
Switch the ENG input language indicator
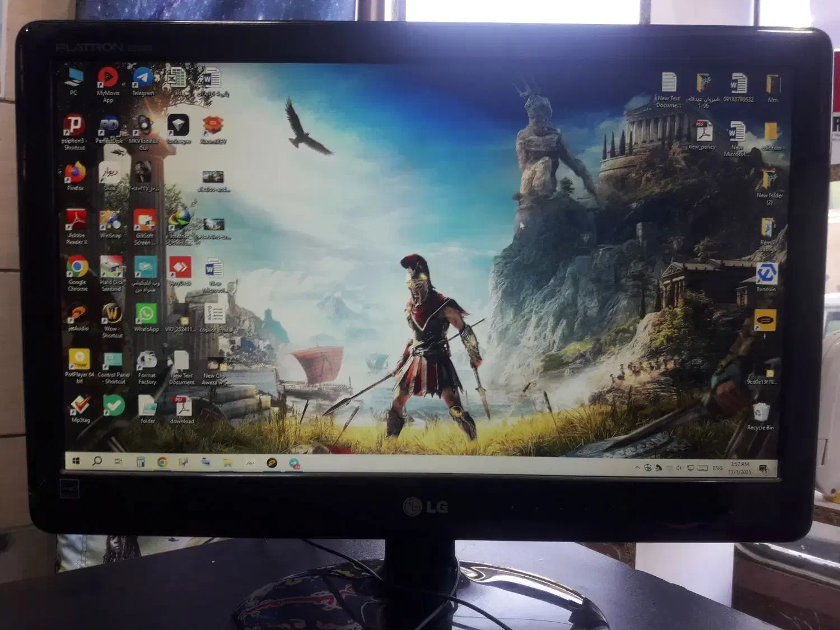click(717, 468)
